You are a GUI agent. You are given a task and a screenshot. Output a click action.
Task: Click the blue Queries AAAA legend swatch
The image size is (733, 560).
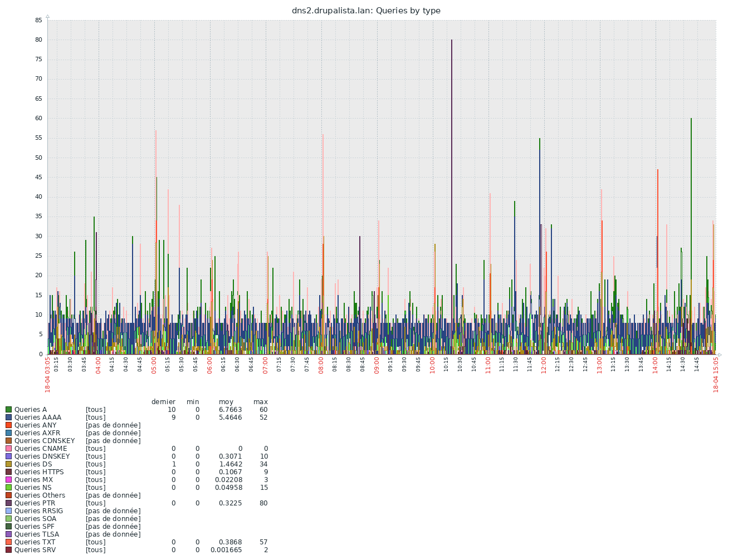pos(8,417)
